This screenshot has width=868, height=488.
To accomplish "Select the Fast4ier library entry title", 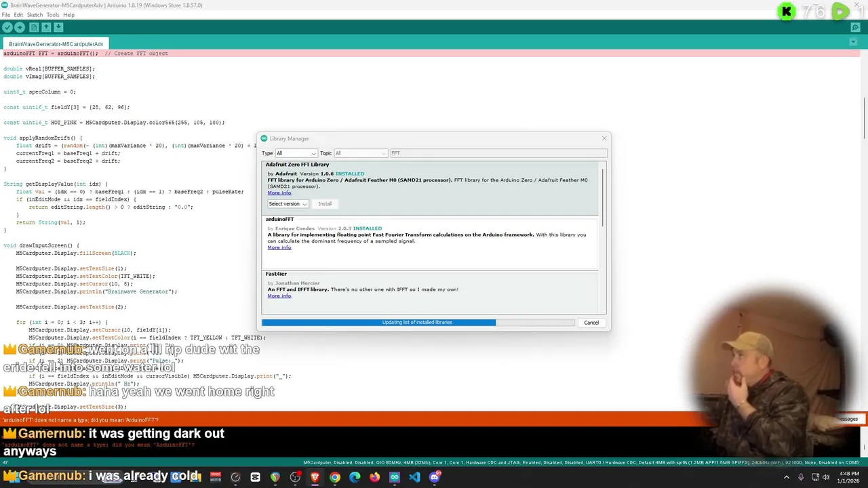I will click(x=276, y=274).
